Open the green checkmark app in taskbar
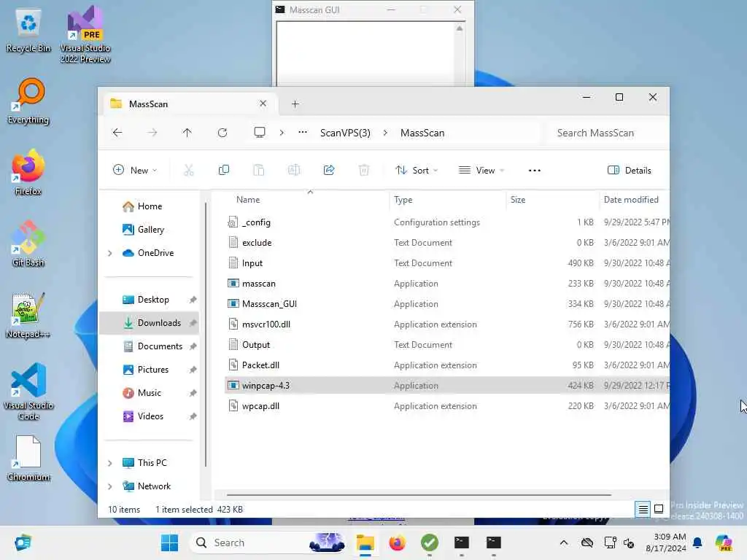 tap(429, 542)
